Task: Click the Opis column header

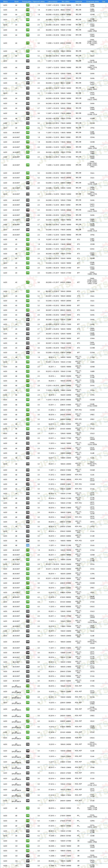Action: pyautogui.click(x=104, y=1)
